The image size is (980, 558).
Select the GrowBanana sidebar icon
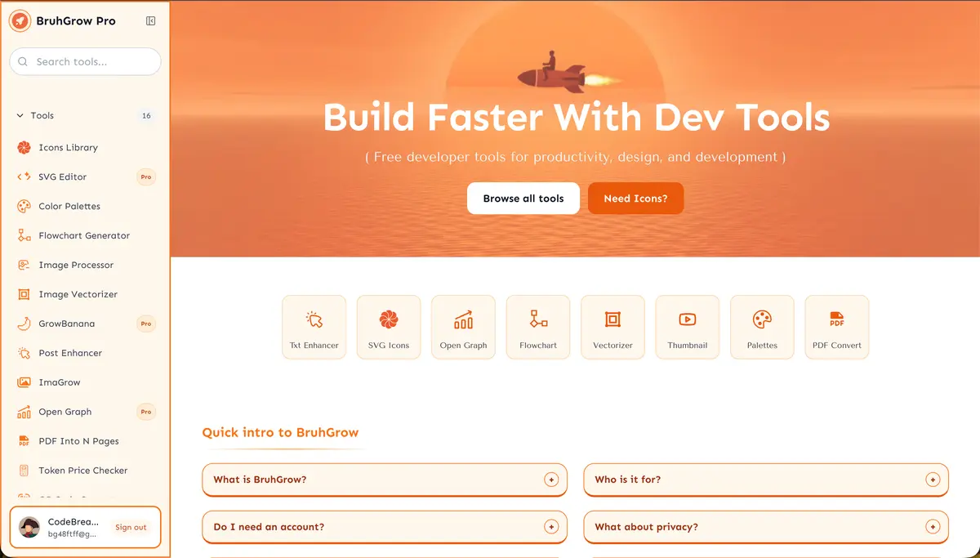coord(23,324)
